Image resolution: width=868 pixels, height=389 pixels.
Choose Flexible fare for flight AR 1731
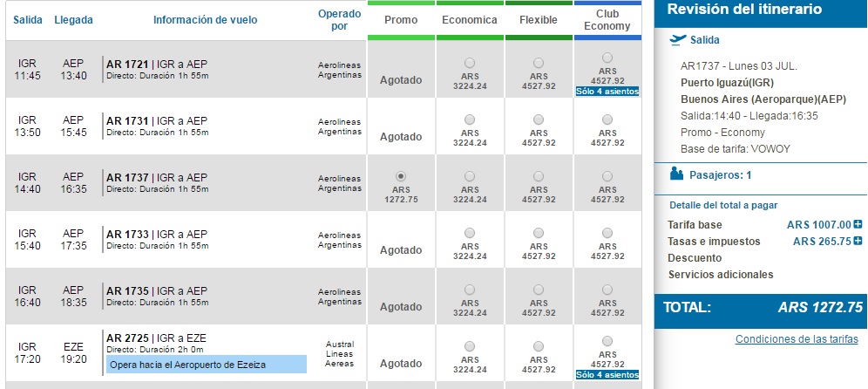tap(539, 119)
